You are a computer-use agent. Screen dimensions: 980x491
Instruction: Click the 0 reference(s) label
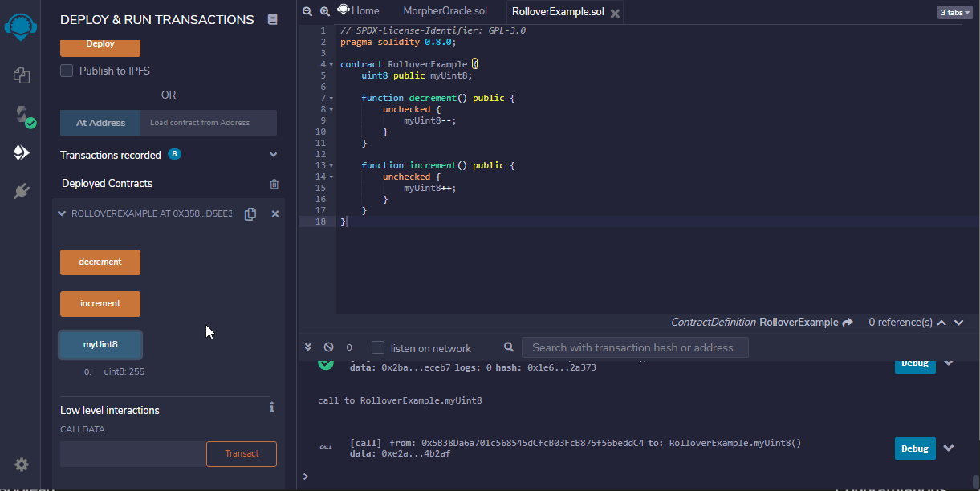(901, 323)
